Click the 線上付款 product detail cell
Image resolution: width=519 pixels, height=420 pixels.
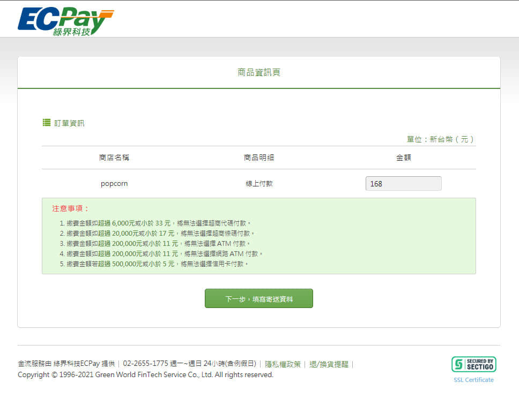click(x=259, y=184)
